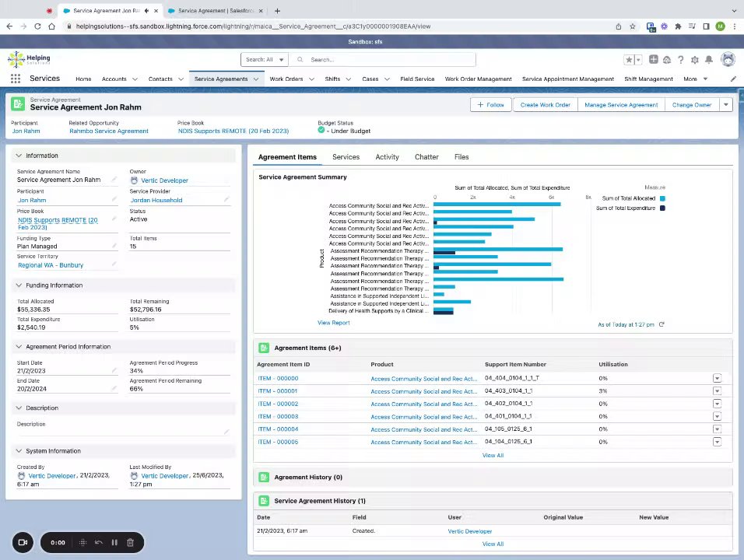
Task: Click the Create Work Order button
Action: pyautogui.click(x=546, y=105)
